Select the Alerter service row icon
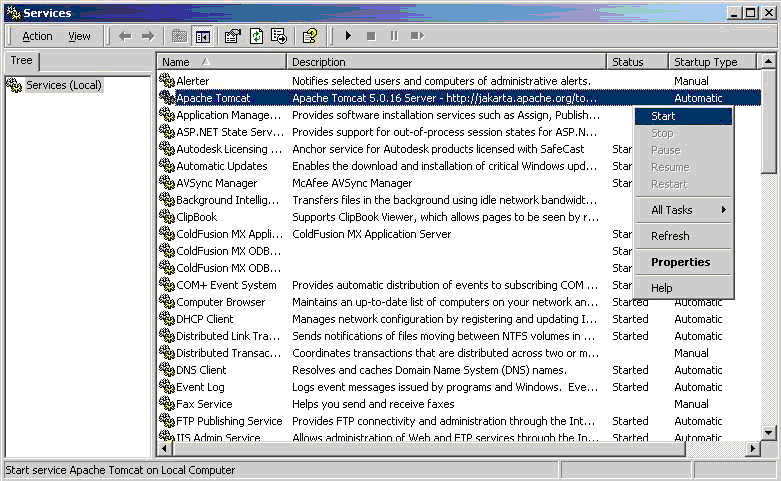The image size is (781, 481). tap(167, 81)
